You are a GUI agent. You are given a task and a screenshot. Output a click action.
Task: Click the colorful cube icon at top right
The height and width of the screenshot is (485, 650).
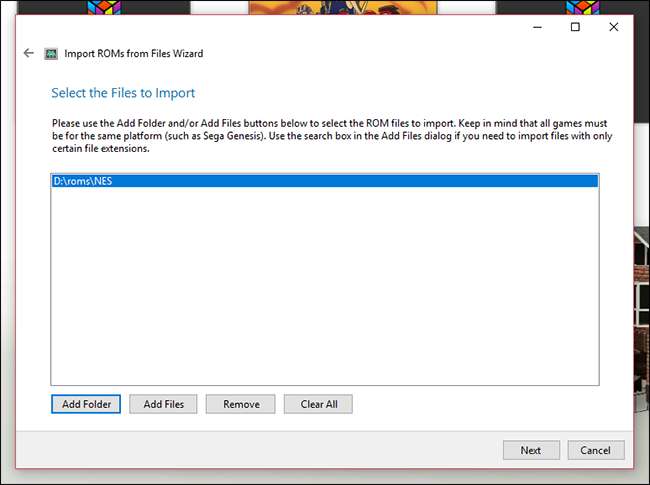coord(583,7)
